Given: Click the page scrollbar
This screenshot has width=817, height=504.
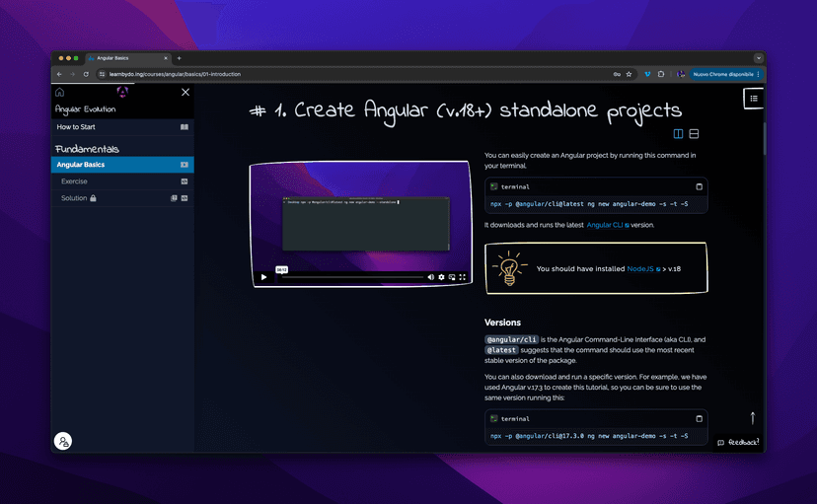Looking at the screenshot, I should [765, 138].
